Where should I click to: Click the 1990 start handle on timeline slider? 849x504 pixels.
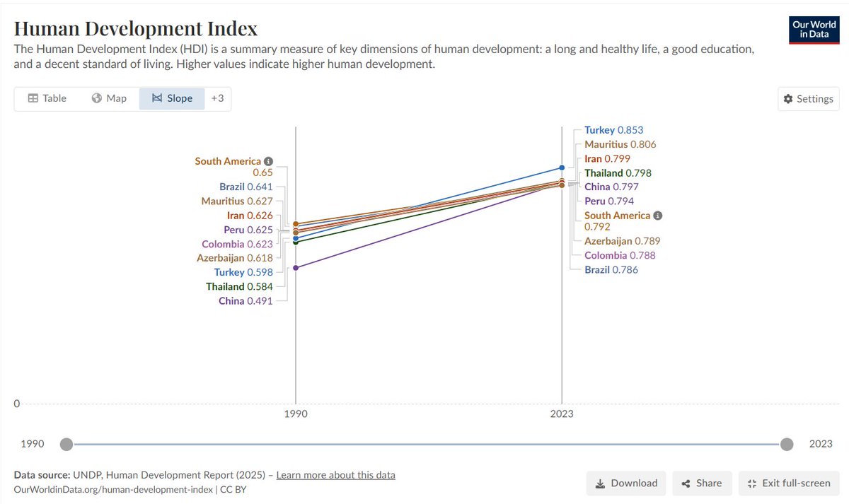click(67, 444)
